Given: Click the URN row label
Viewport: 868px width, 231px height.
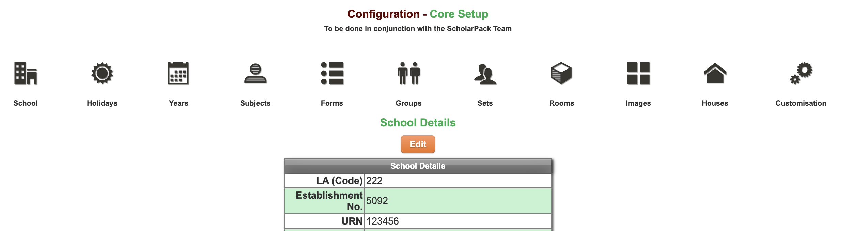Looking at the screenshot, I should [x=352, y=221].
